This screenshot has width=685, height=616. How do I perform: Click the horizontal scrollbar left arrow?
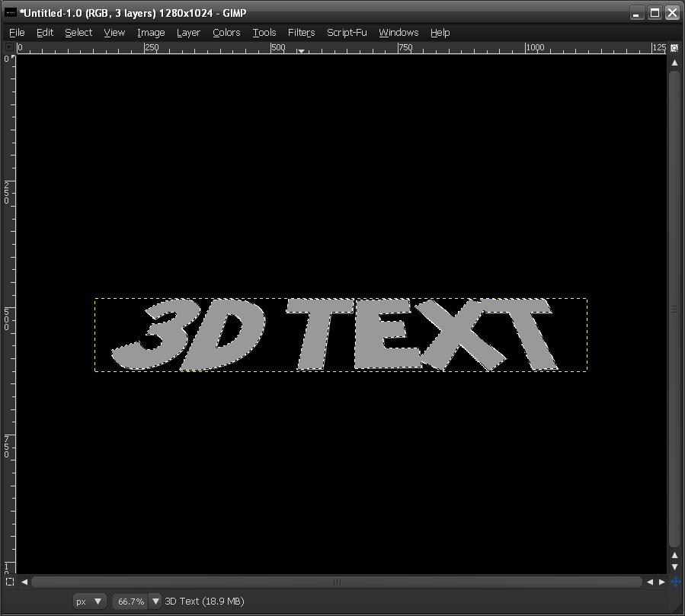point(24,582)
